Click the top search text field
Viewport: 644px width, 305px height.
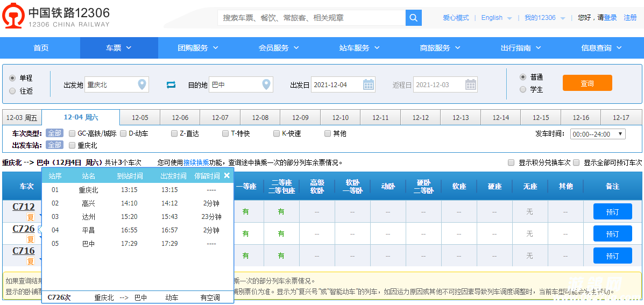pyautogui.click(x=312, y=18)
